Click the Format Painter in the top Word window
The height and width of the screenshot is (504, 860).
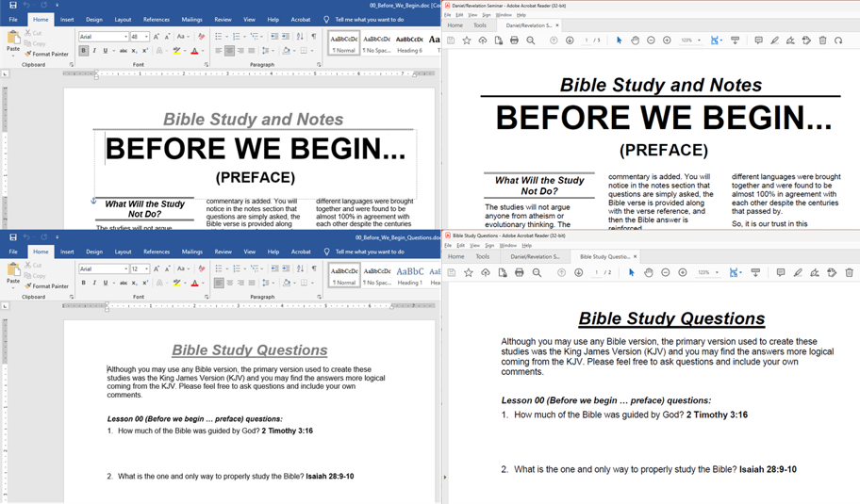point(48,55)
